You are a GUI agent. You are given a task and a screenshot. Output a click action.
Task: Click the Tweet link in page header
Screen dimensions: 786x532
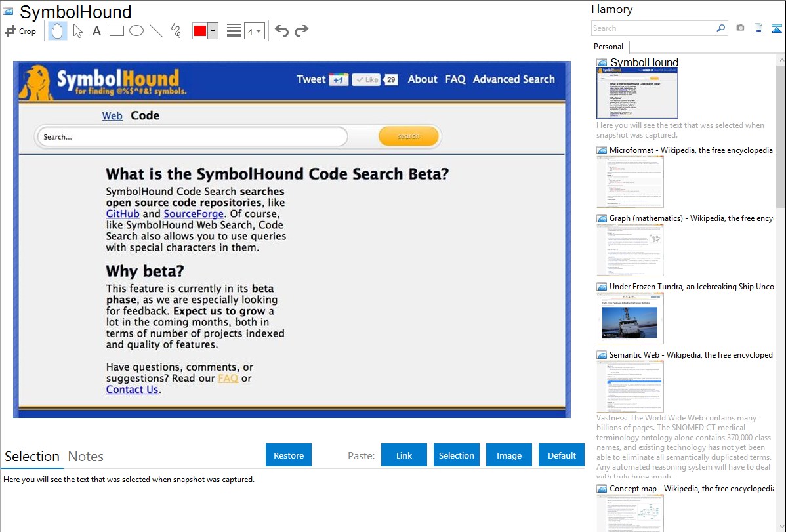[311, 79]
